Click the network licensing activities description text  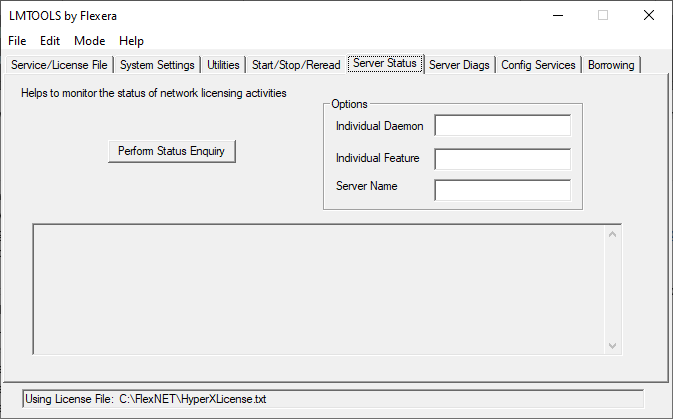(x=154, y=93)
